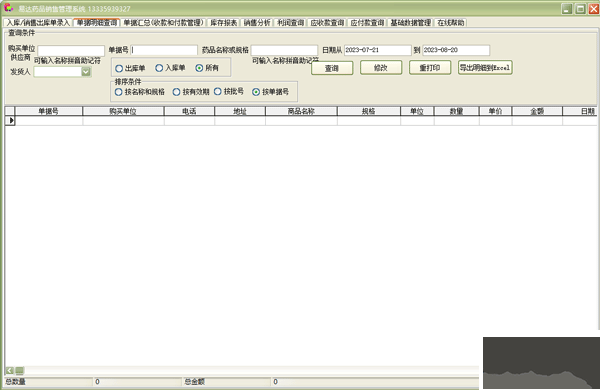Focus the 购买单位 供应商 input field
Screen dimensions: 600x390
(71, 51)
